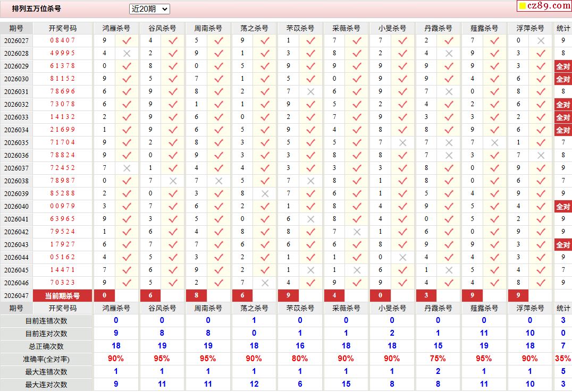
Task: Click the 准确率(全对率) row label
Action: (x=46, y=360)
